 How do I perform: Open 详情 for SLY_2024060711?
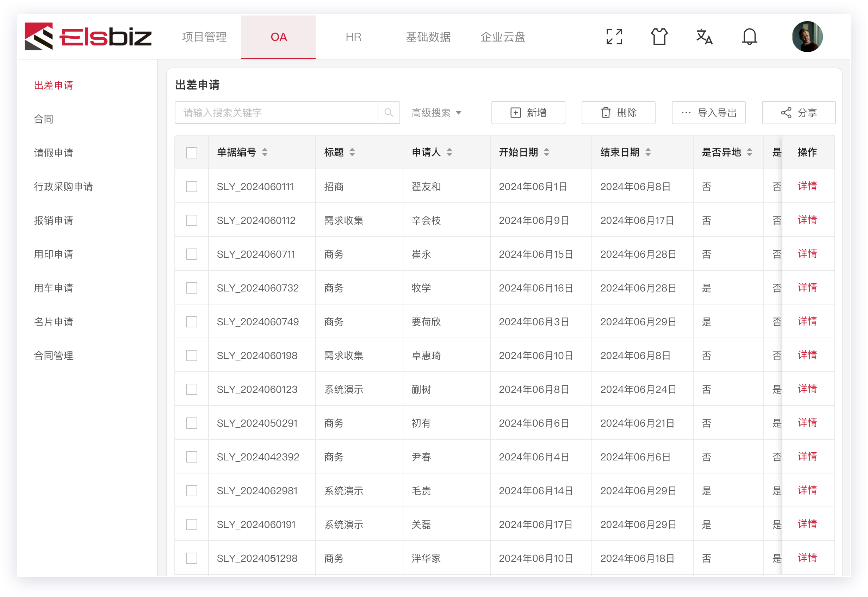tap(807, 253)
